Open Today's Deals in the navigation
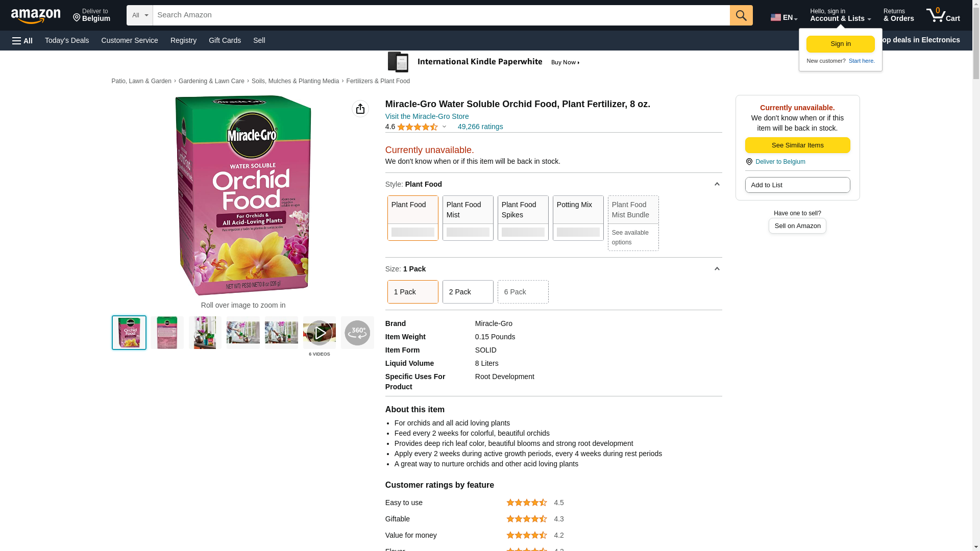Screen dimensions: 980x551 click(67, 40)
